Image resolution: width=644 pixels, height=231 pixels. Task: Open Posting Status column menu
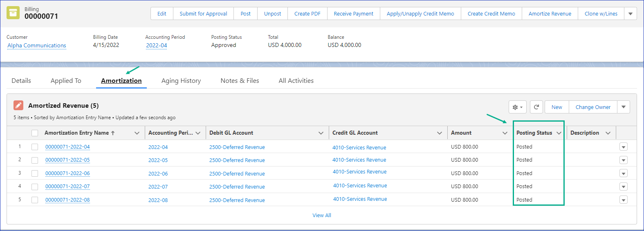(x=559, y=133)
